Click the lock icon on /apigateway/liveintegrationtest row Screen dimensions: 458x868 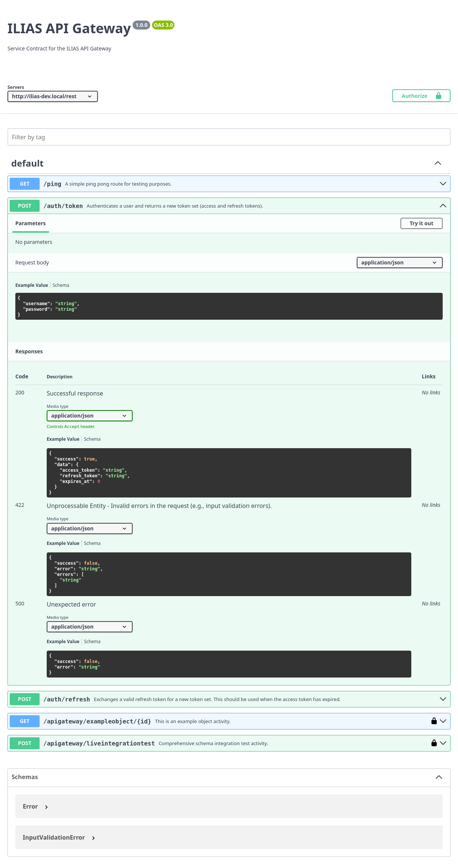[x=434, y=743]
